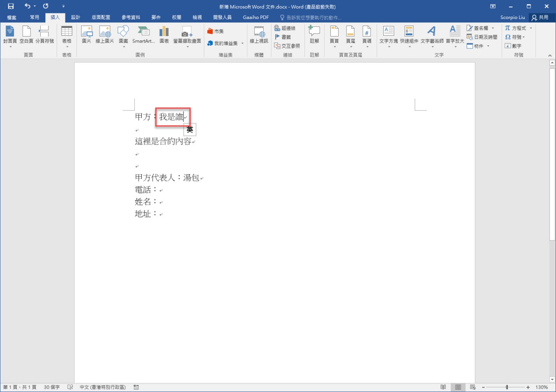Open word count from 30 個字
The image size is (556, 392).
pyautogui.click(x=52, y=387)
